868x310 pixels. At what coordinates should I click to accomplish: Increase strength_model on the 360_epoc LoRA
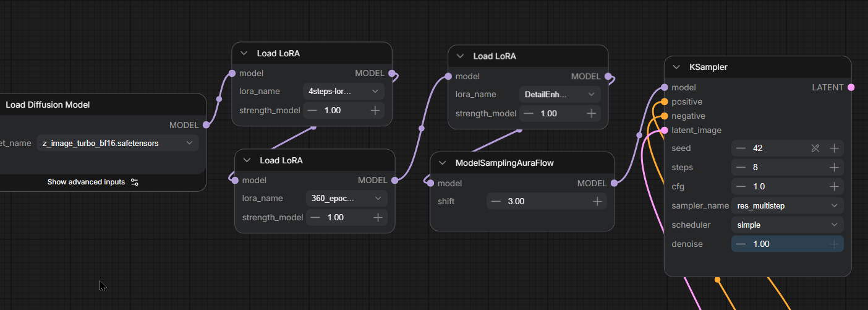tap(378, 217)
